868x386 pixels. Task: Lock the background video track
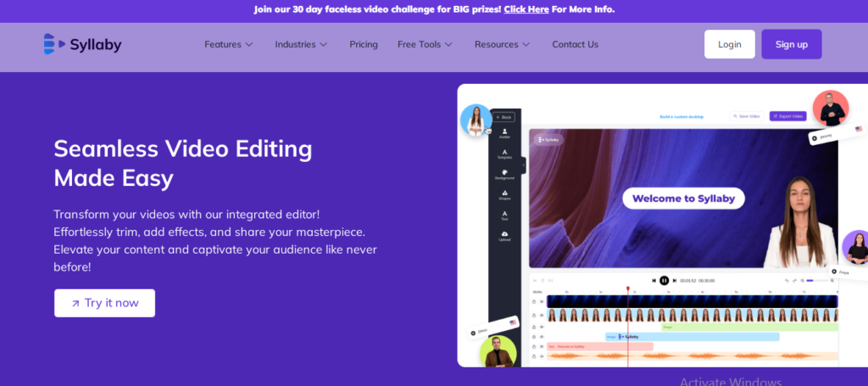[x=534, y=302]
